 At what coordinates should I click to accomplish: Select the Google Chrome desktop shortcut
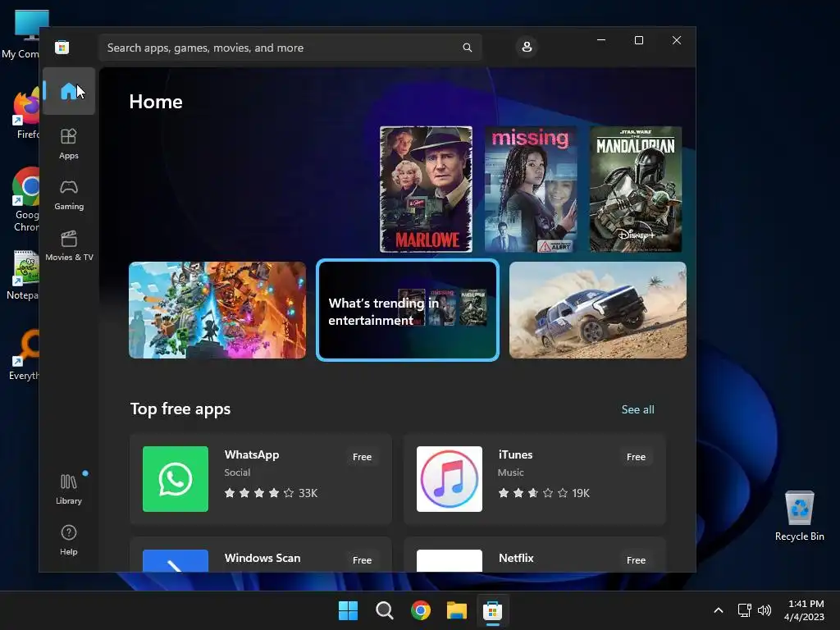[x=25, y=200]
